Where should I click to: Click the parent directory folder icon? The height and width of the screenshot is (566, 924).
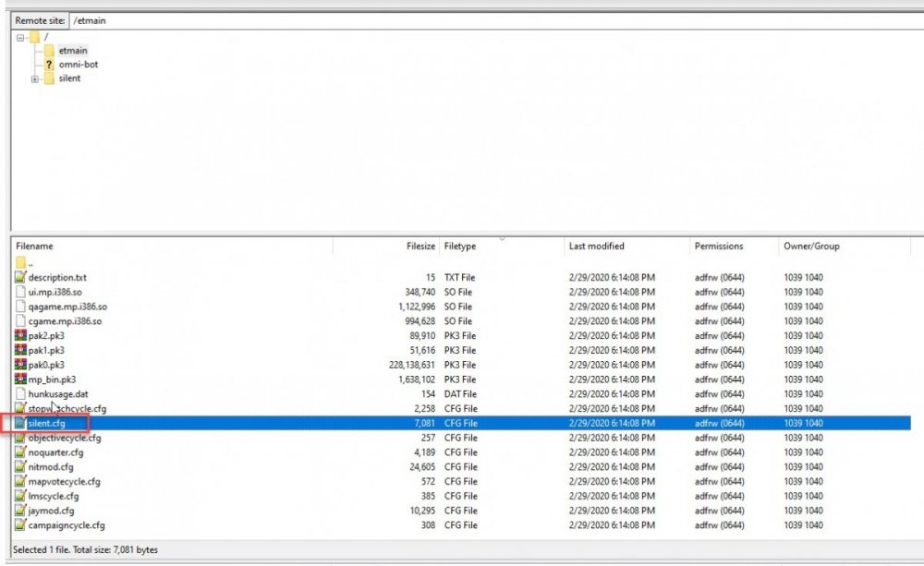20,262
